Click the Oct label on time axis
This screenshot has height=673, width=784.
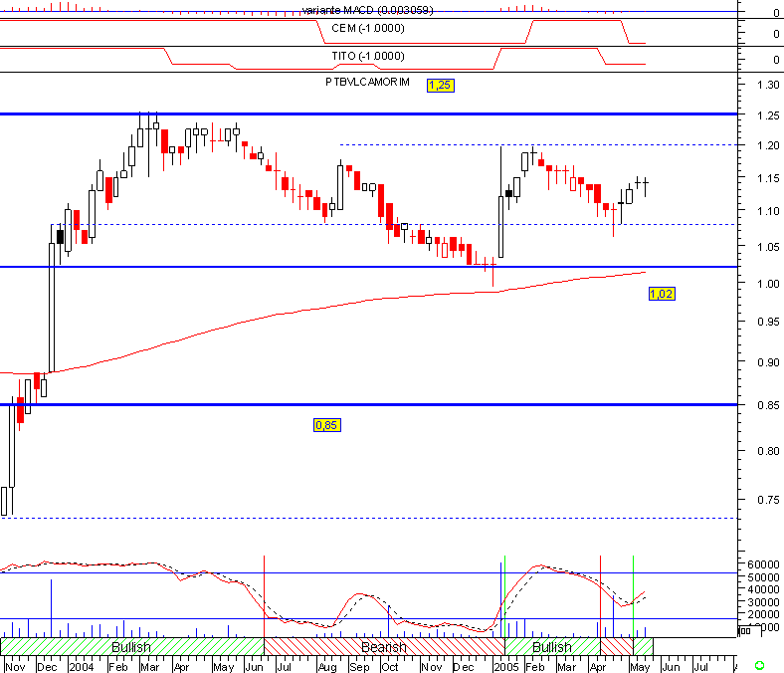(389, 667)
